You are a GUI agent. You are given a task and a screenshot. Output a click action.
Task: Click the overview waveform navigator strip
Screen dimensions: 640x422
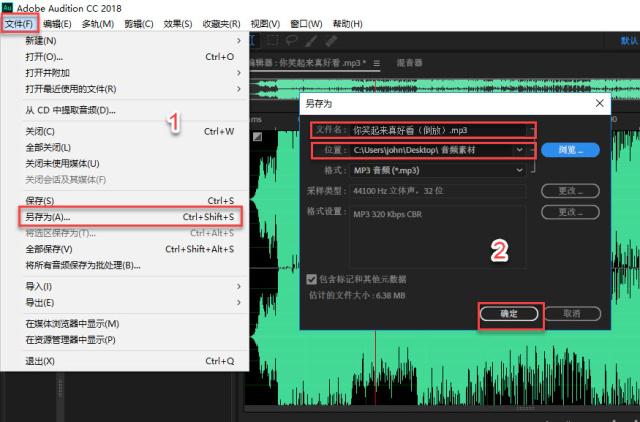point(445,89)
